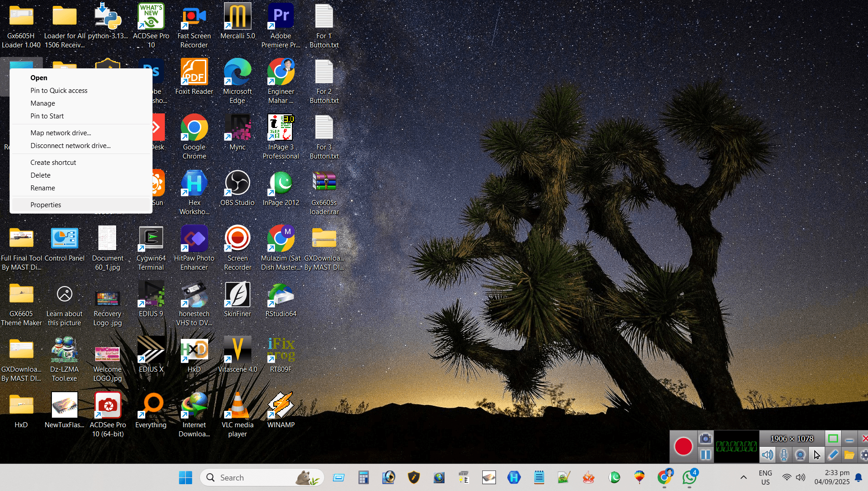This screenshot has width=868, height=491.
Task: Click the Windows Start button
Action: pyautogui.click(x=185, y=477)
